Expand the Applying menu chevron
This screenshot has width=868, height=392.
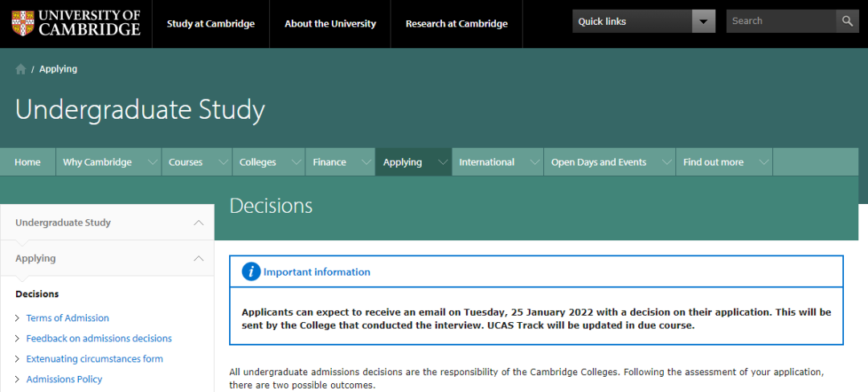(x=442, y=162)
